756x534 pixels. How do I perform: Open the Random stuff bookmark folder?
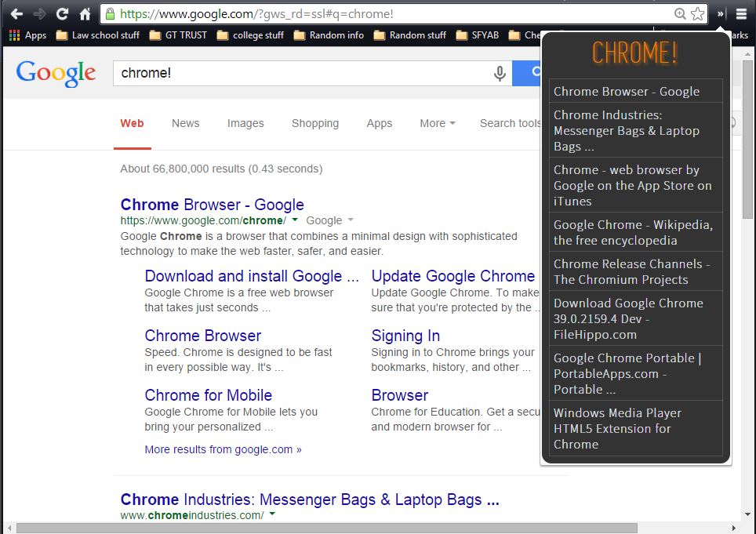(410, 35)
